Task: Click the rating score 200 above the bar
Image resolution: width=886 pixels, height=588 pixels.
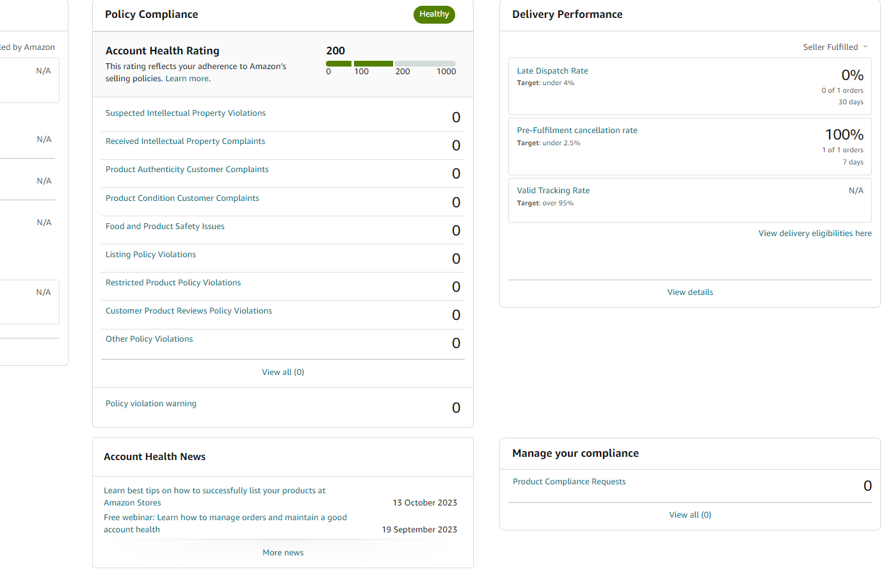Action: [x=335, y=51]
